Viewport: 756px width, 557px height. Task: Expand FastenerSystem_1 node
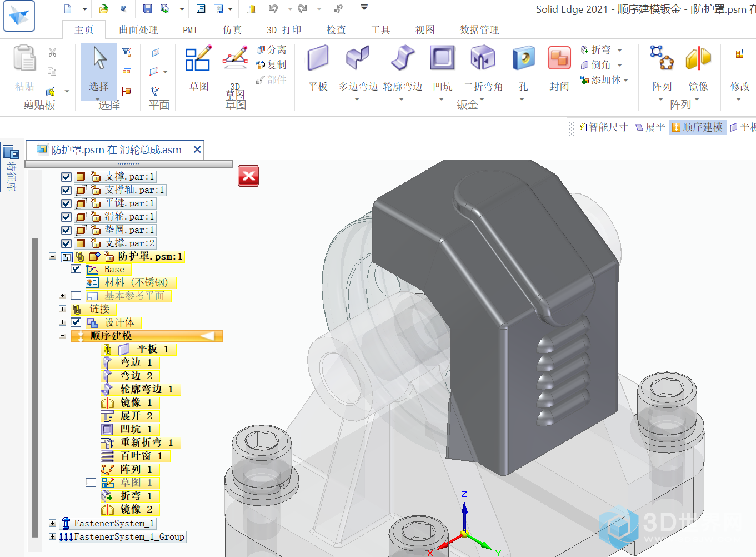click(x=52, y=523)
